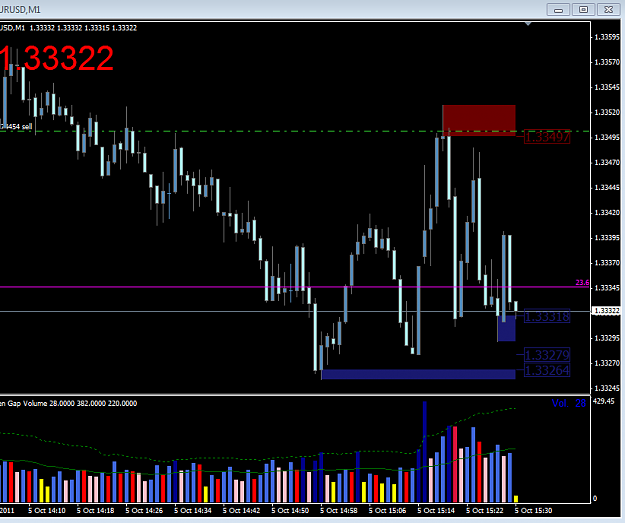The width and height of the screenshot is (625, 523).
Task: Click the 5 Oct 15:22 time label
Action: 485,511
